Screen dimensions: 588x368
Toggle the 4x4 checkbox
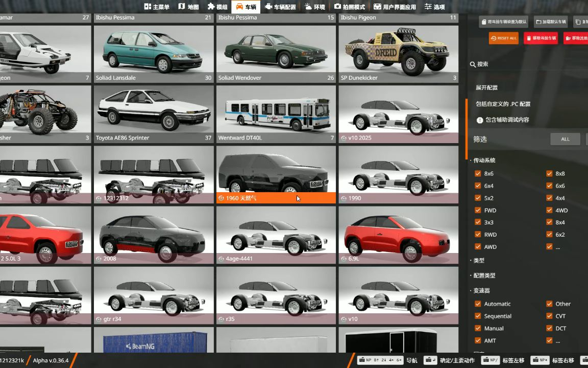click(x=549, y=198)
